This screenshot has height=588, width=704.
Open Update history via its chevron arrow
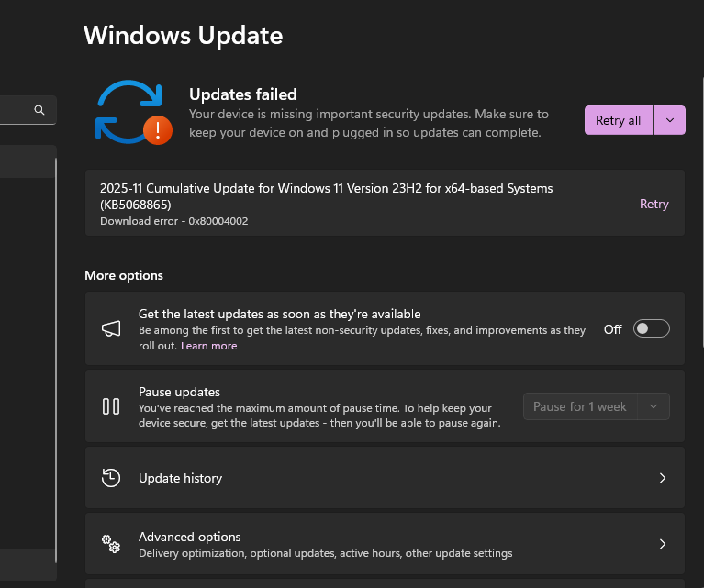click(x=663, y=478)
